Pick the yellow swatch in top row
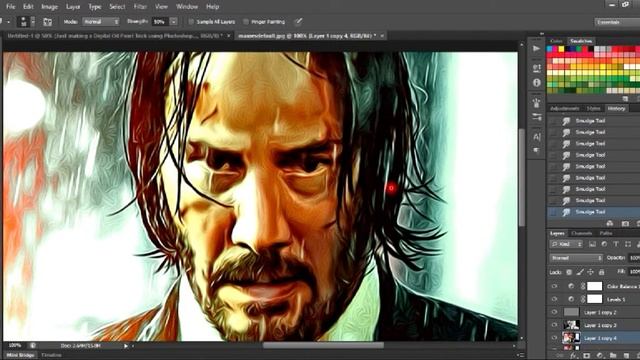The width and height of the screenshot is (640, 360). (x=561, y=49)
